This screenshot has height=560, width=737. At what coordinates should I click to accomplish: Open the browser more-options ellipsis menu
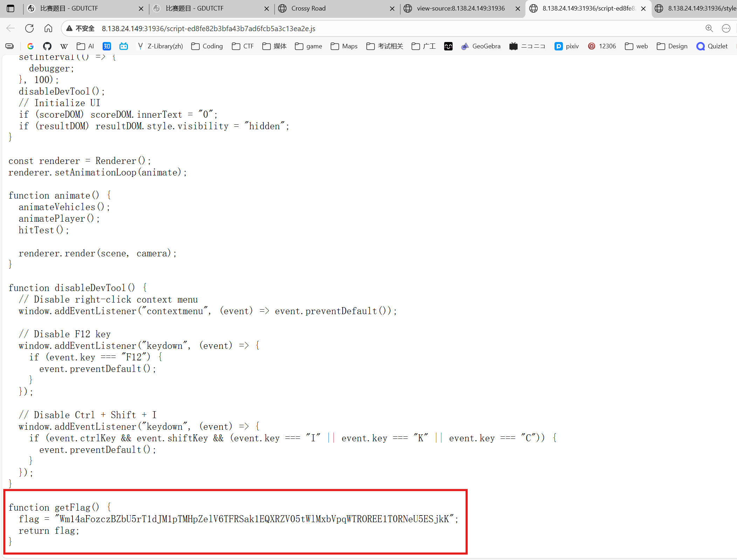pos(726,28)
